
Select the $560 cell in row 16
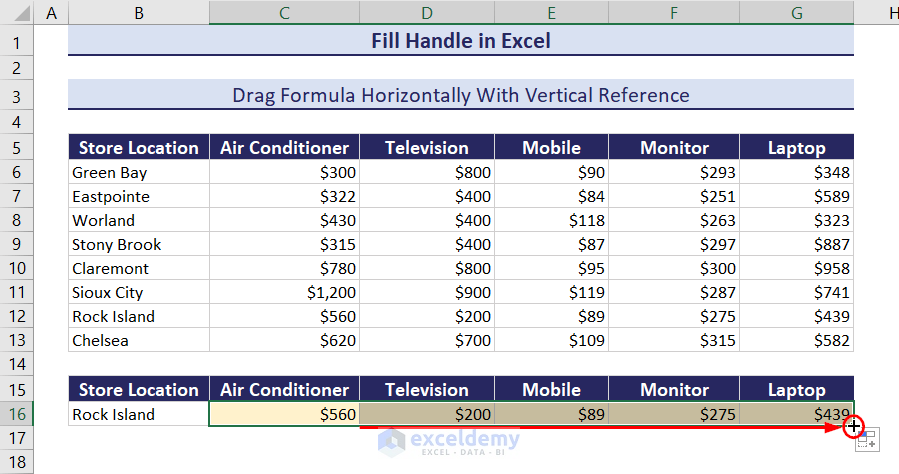click(285, 414)
